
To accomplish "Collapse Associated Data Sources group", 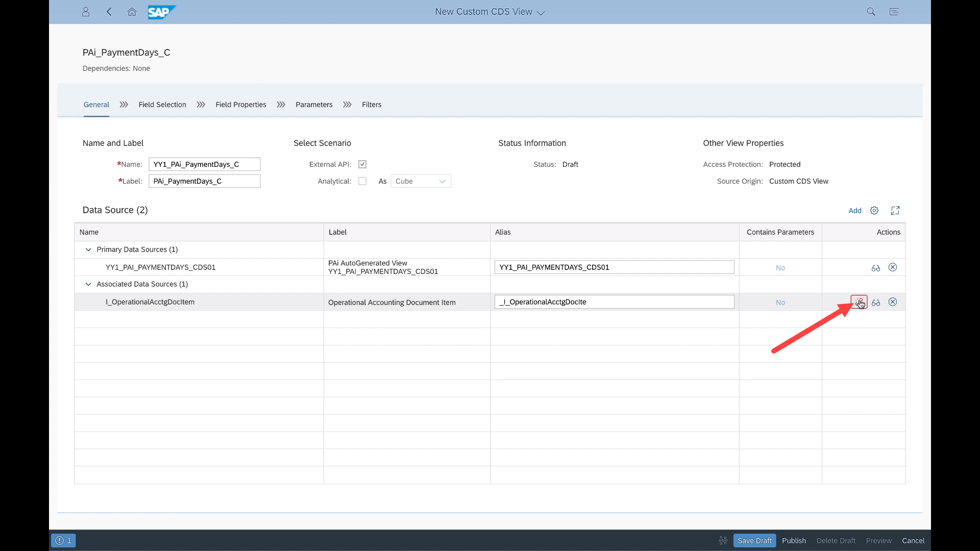I will (88, 284).
